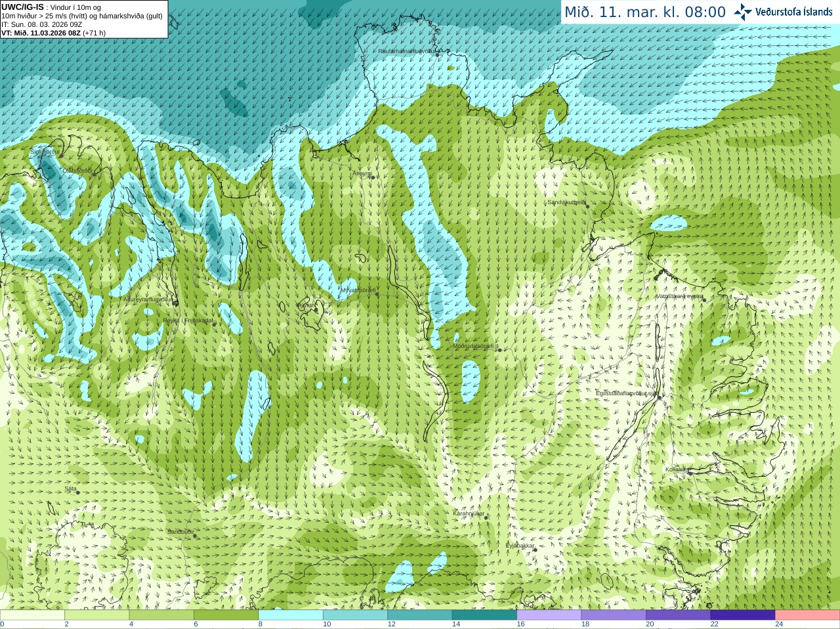This screenshot has height=629, width=840.
Task: Click the 4–6 m/s green legend swatch
Action: click(x=161, y=615)
